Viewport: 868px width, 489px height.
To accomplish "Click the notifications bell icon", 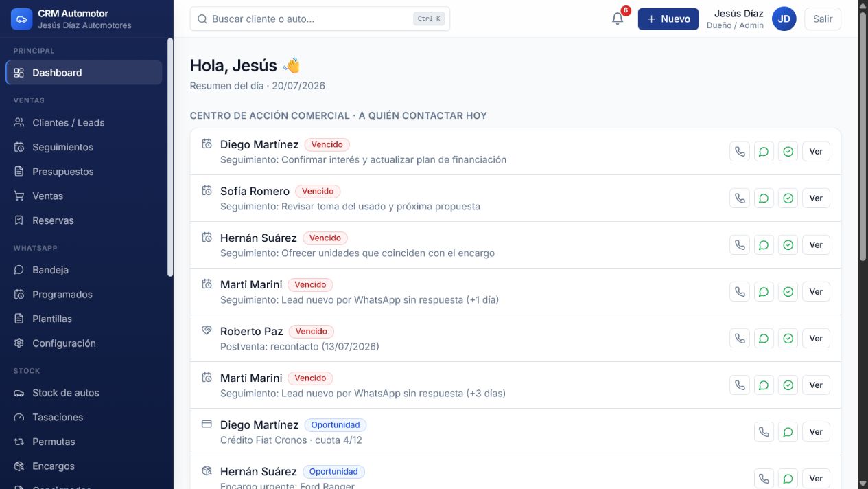I will 618,19.
